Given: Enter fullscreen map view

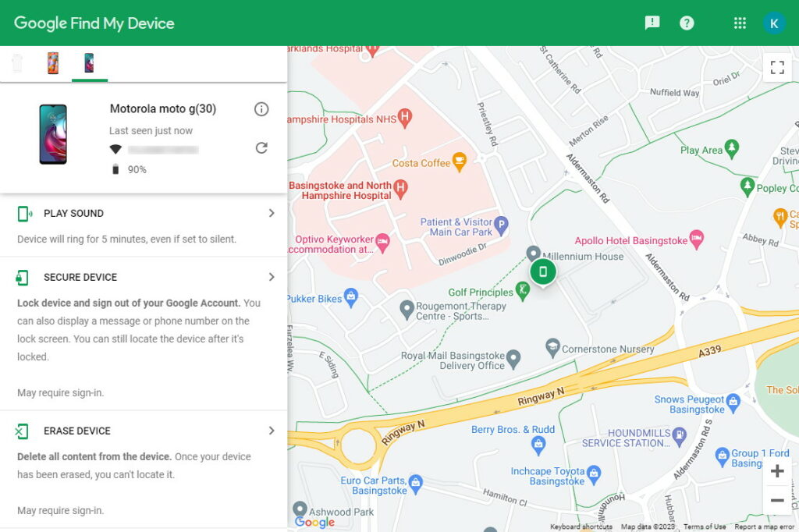Looking at the screenshot, I should pos(777,67).
